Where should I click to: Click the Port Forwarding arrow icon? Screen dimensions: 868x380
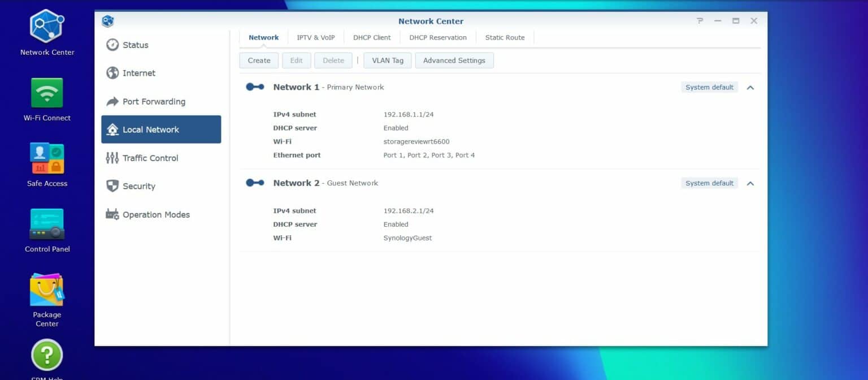pyautogui.click(x=112, y=101)
